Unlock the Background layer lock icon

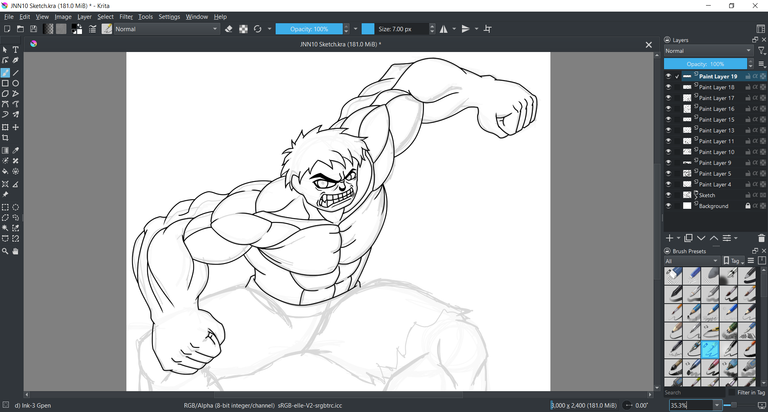point(748,206)
